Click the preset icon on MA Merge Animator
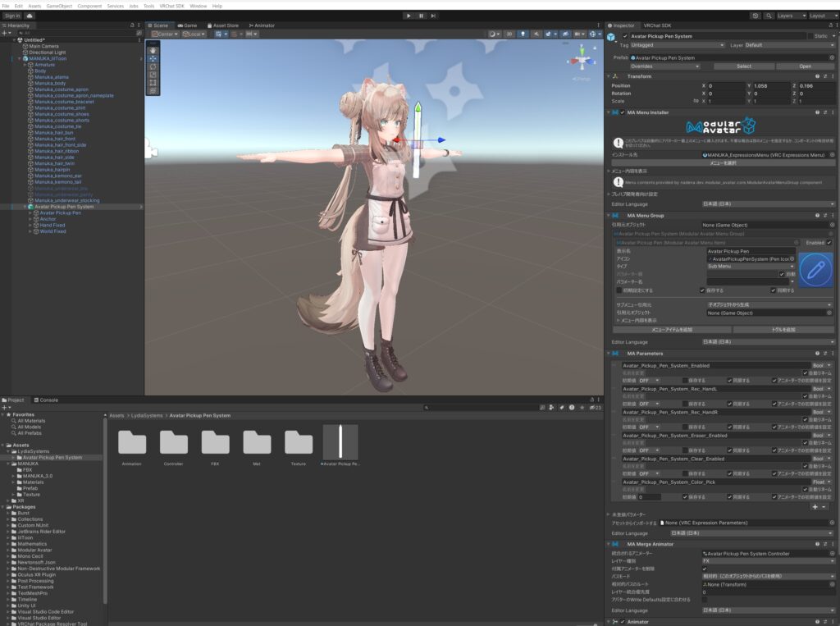 pyautogui.click(x=825, y=544)
